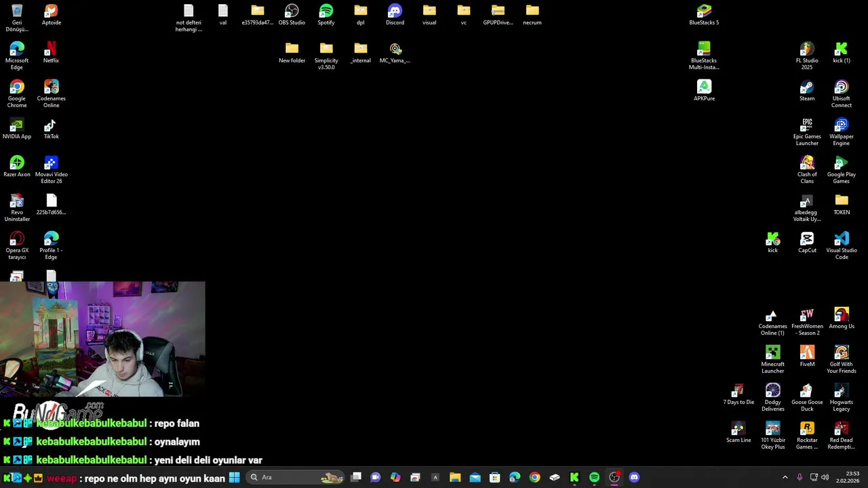The width and height of the screenshot is (868, 488).
Task: Select the New folder icon
Action: (292, 53)
